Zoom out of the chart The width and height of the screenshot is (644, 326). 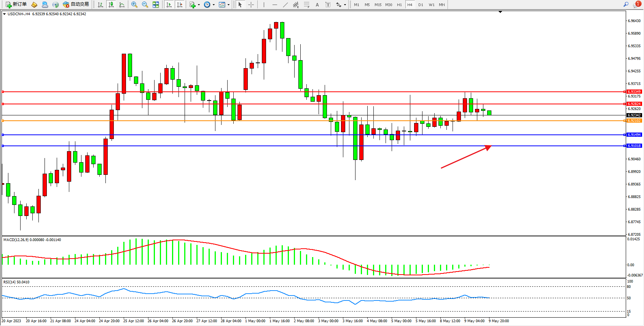point(145,5)
